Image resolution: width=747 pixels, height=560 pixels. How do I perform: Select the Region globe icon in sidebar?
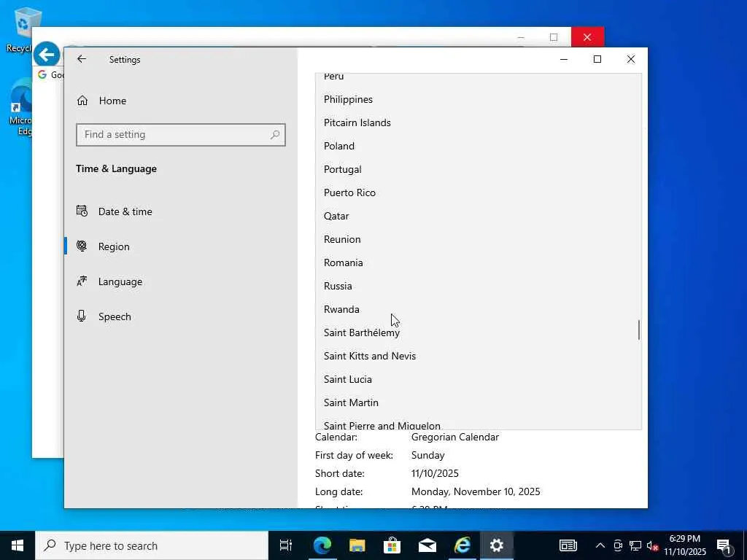(82, 246)
